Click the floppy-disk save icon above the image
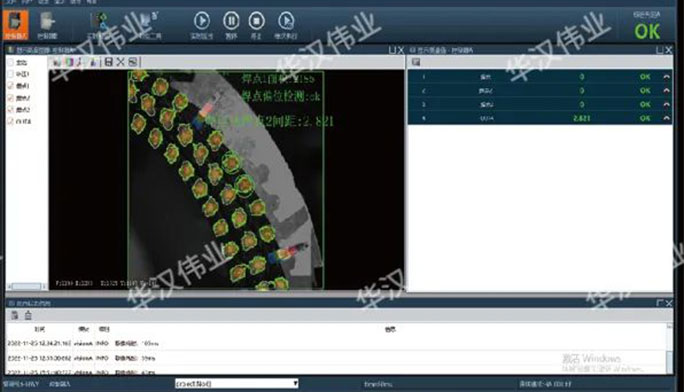684x392 pixels. 109,62
